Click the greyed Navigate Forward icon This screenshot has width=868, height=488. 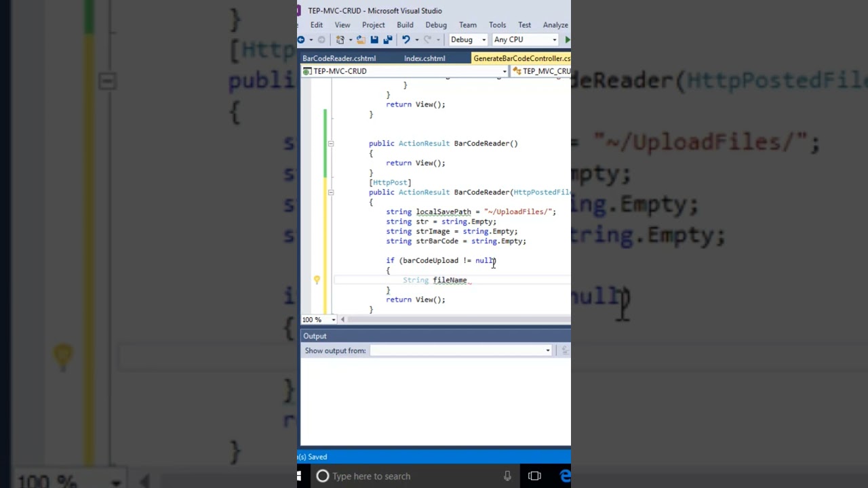(321, 40)
